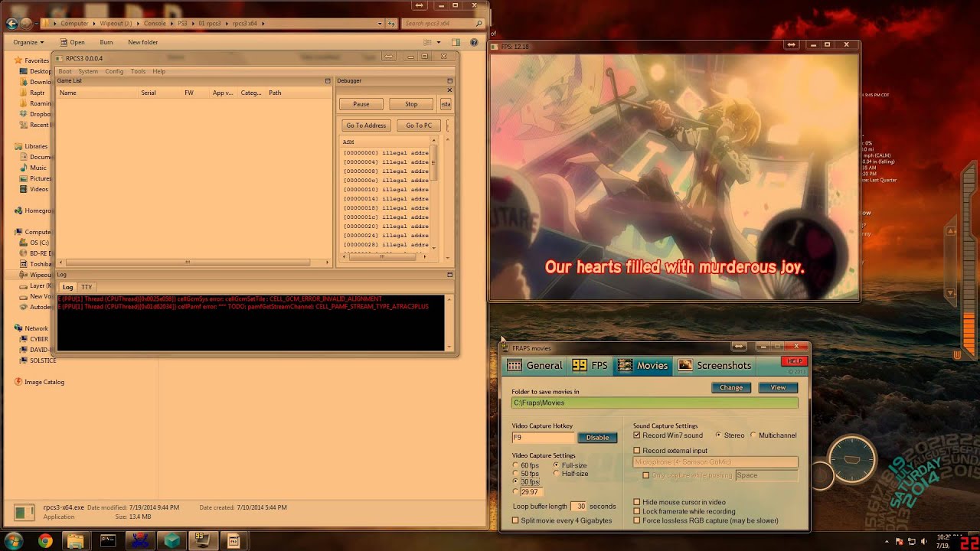Viewport: 980px width, 551px height.
Task: Open the Microphone input device dropdown
Action: (715, 462)
